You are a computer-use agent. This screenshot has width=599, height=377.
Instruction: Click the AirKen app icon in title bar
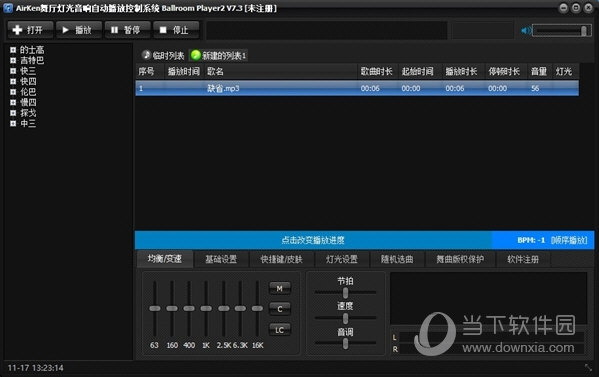click(x=8, y=8)
